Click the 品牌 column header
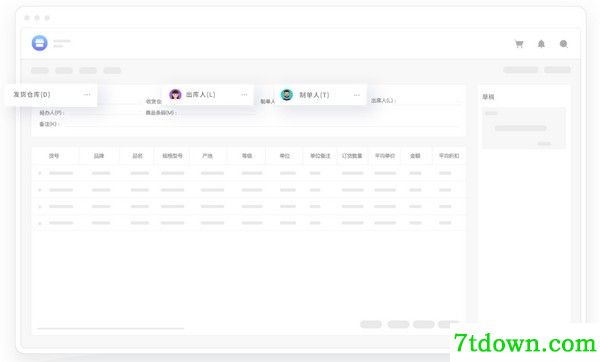The width and height of the screenshot is (600, 362). click(x=99, y=156)
